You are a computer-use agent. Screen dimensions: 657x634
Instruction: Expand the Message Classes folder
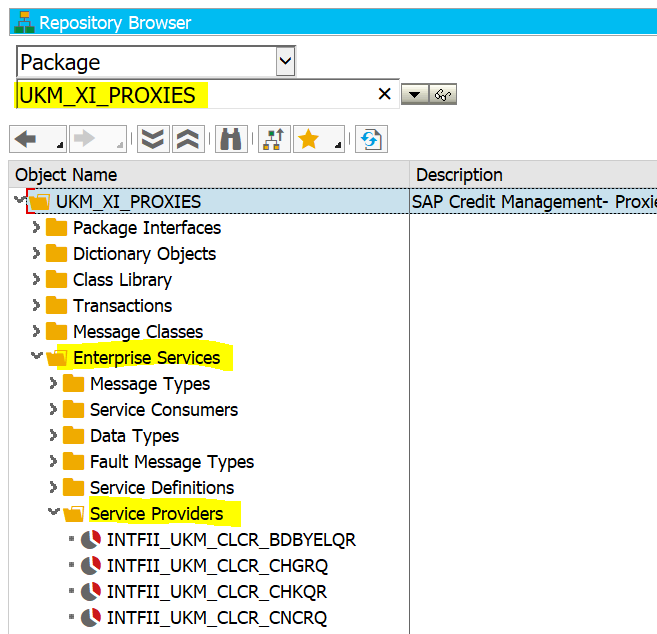(x=36, y=331)
